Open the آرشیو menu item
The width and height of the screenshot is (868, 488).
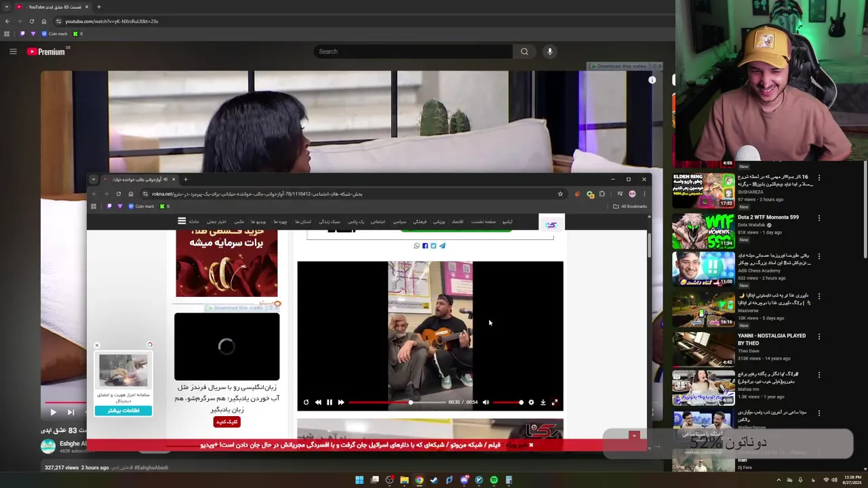[x=507, y=222]
